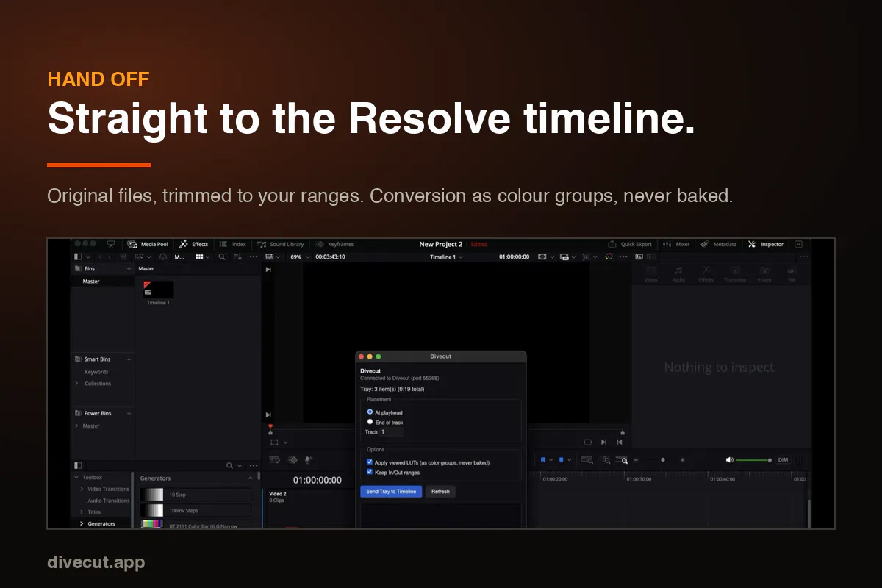Toggle Keep In/Out ranges checkbox
882x588 pixels.
(x=370, y=472)
